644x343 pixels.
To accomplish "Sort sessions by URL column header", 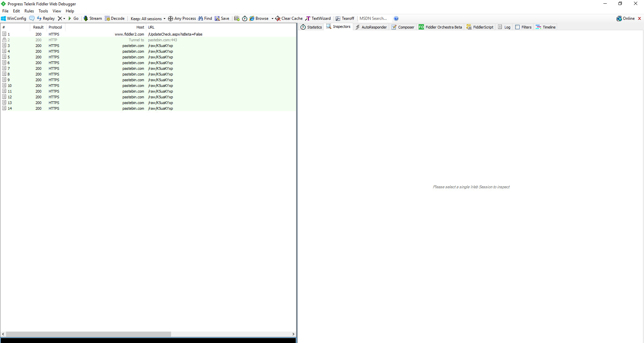I will pos(221,27).
